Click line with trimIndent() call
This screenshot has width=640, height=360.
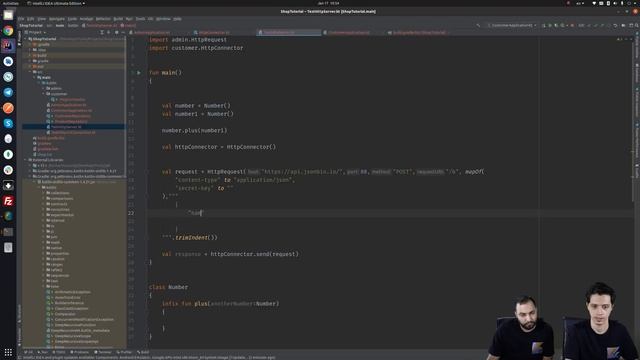tap(190, 238)
